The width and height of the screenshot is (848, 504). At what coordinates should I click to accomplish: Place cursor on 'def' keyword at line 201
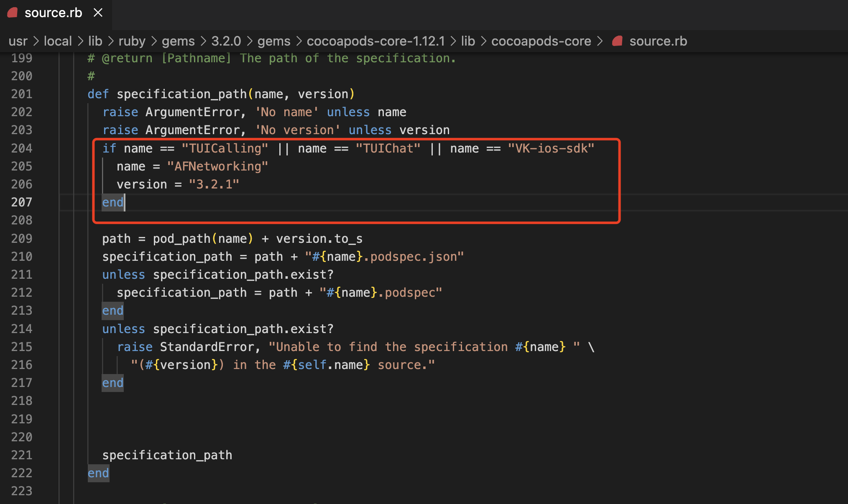coord(98,94)
